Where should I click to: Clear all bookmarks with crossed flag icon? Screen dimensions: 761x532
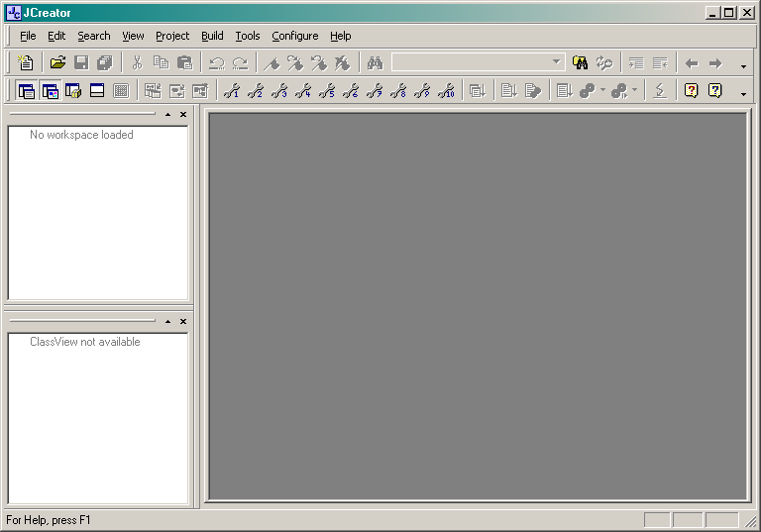(x=343, y=63)
